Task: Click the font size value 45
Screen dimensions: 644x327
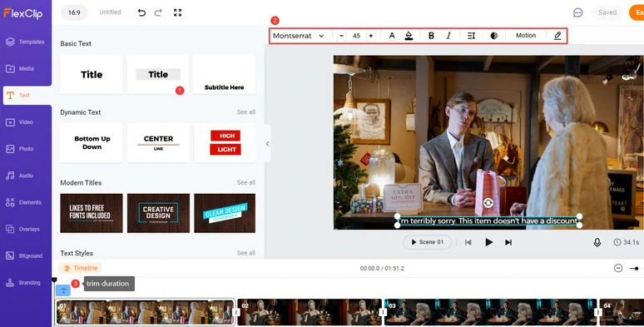Action: pos(356,36)
